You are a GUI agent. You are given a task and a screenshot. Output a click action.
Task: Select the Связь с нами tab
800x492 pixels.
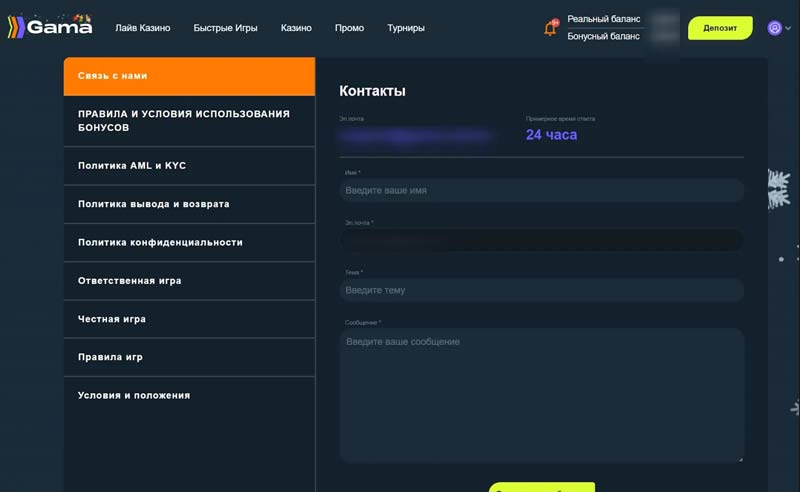tap(189, 76)
